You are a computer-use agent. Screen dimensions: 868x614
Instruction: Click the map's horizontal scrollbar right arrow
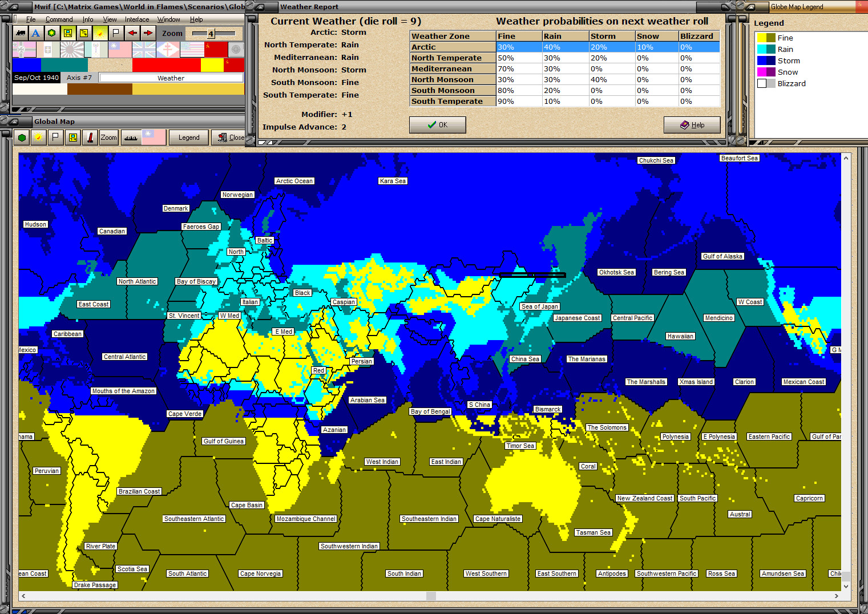(x=837, y=596)
